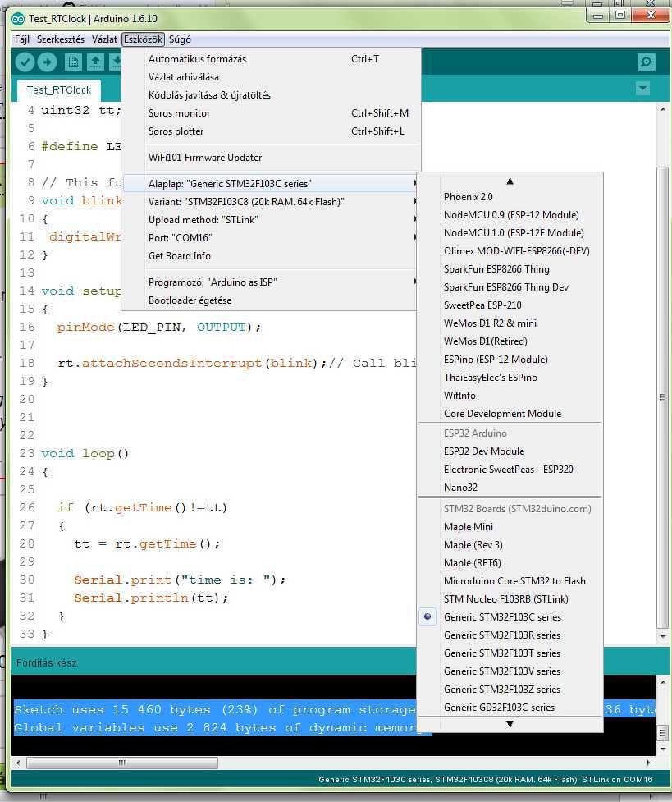Click the console scroll-right arrow

click(648, 763)
